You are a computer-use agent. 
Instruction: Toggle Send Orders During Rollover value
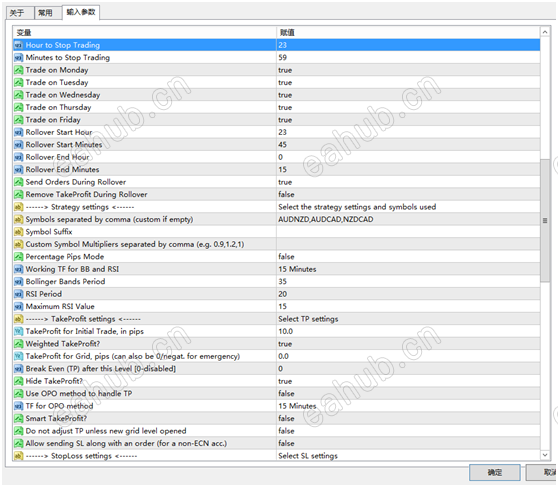[x=408, y=182]
